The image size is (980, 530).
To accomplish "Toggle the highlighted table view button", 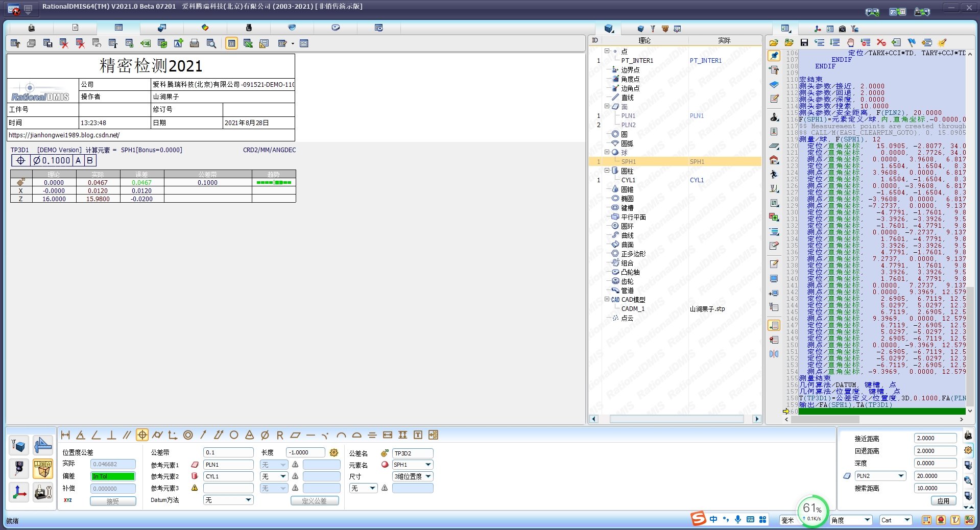I will coord(231,43).
